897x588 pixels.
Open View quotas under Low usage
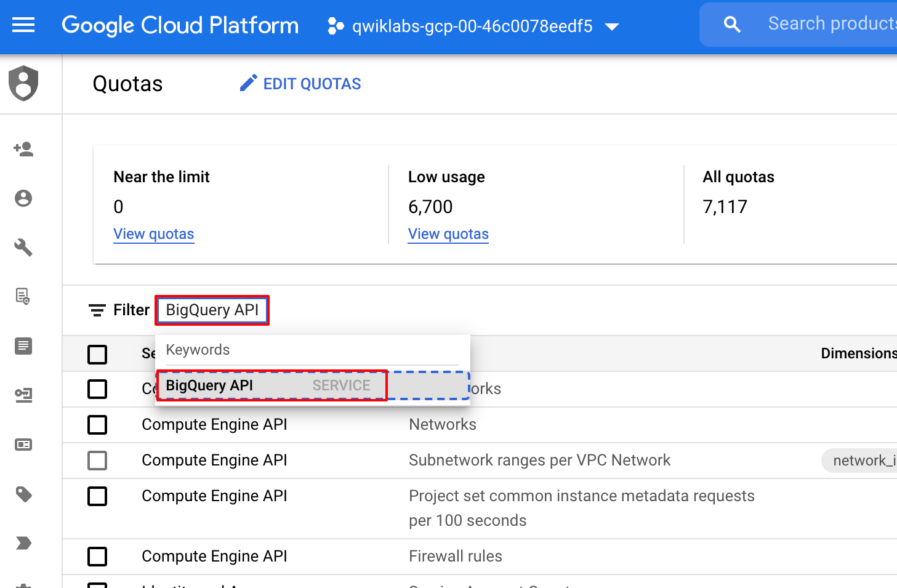point(448,234)
